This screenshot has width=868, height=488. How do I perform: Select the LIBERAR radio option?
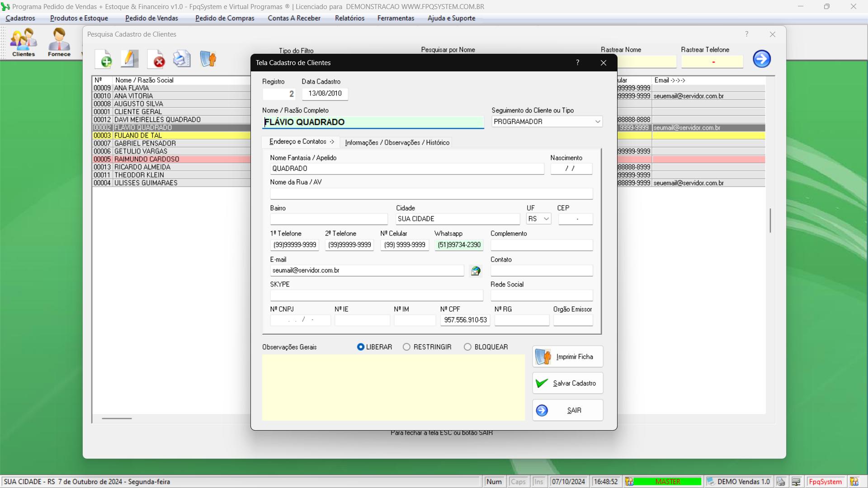(361, 347)
